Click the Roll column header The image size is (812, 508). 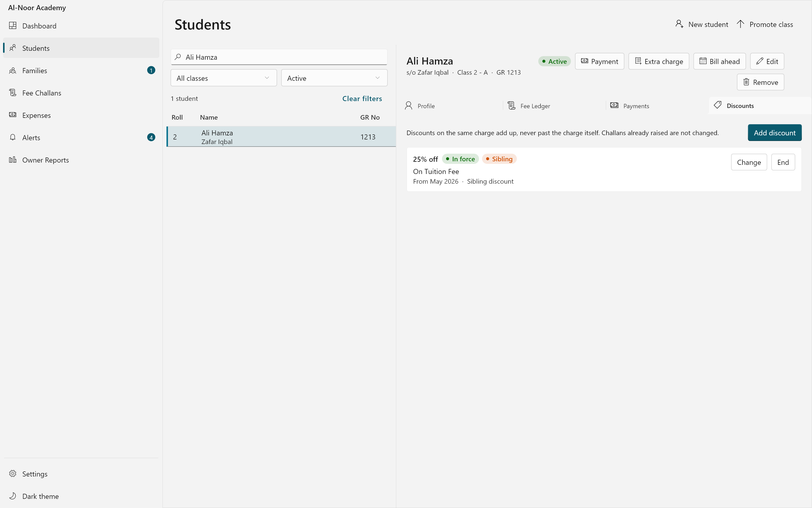(x=177, y=117)
